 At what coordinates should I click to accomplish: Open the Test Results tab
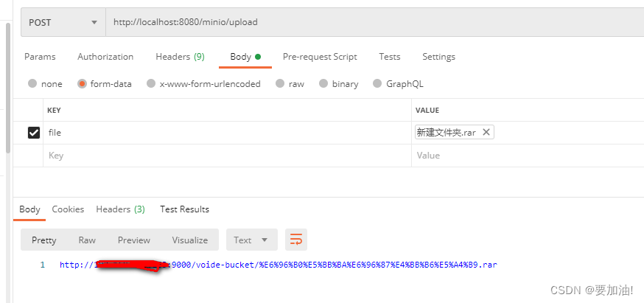pyautogui.click(x=184, y=209)
